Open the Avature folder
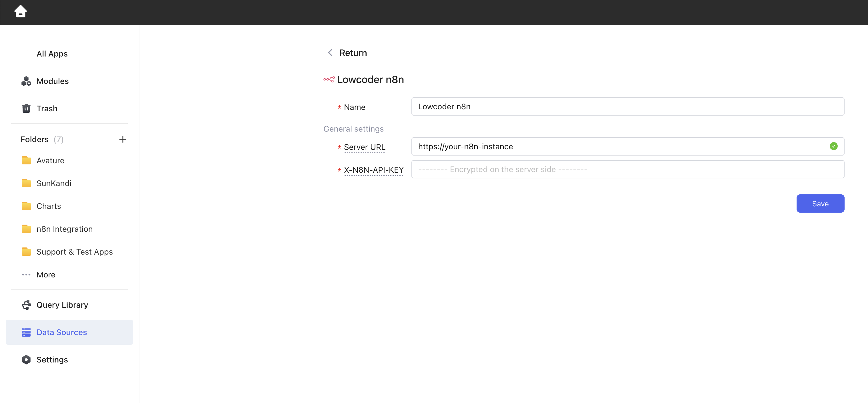 click(x=50, y=161)
